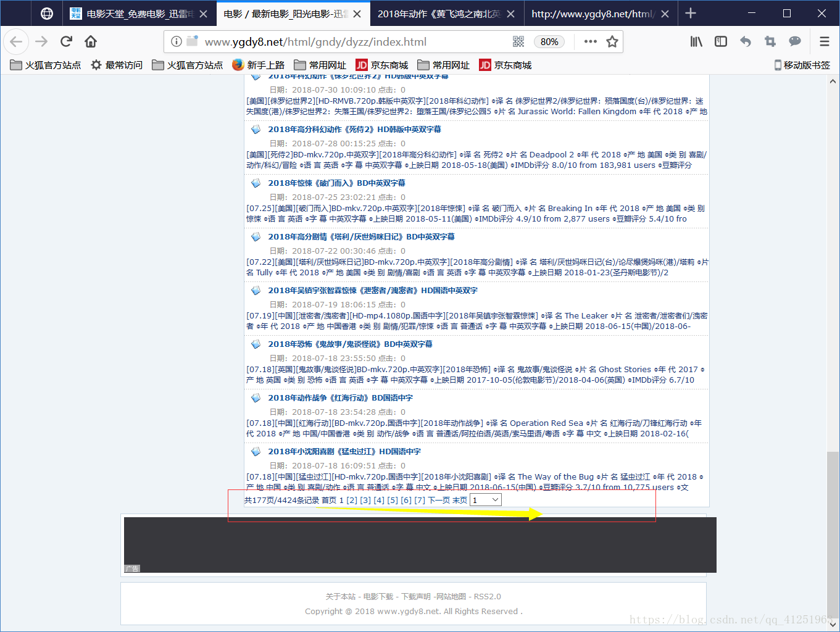Image resolution: width=840 pixels, height=632 pixels.
Task: Open the QR code icon in address bar
Action: coord(518,41)
